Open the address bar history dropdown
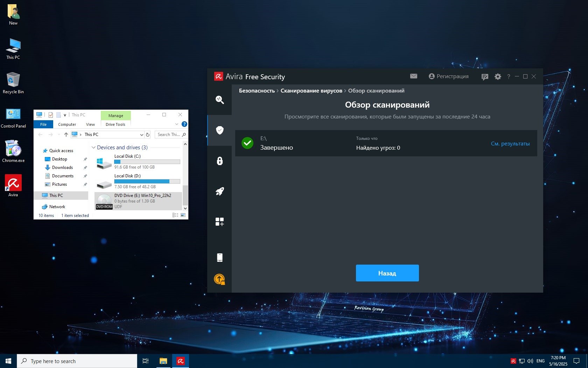The height and width of the screenshot is (368, 588). [141, 135]
